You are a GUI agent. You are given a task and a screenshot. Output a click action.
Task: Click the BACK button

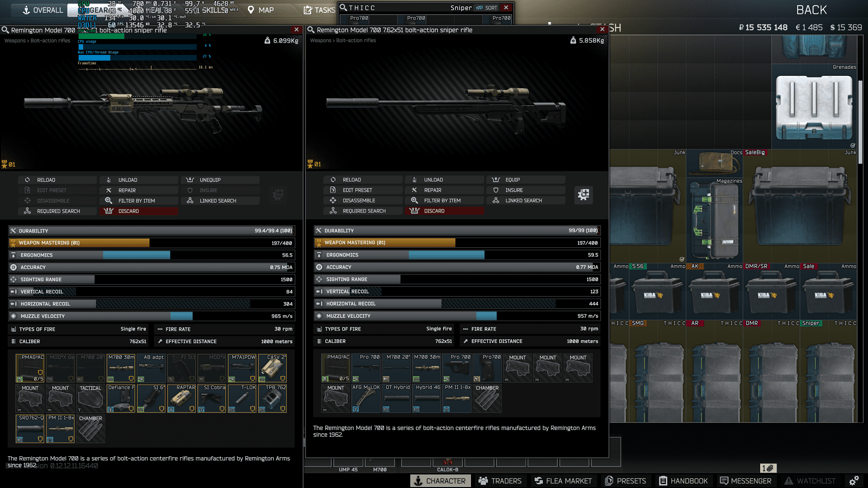812,10
